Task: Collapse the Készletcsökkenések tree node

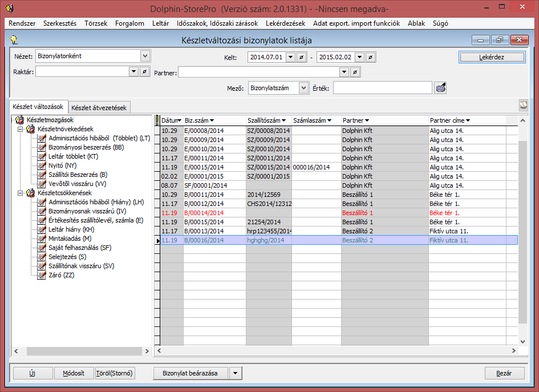Action: coord(21,193)
